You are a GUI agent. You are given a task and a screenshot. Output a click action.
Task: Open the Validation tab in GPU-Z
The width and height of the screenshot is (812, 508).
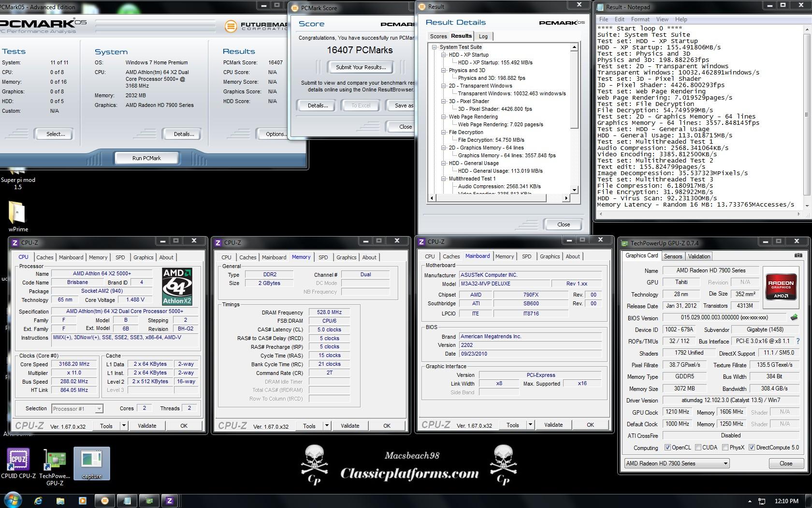click(699, 256)
